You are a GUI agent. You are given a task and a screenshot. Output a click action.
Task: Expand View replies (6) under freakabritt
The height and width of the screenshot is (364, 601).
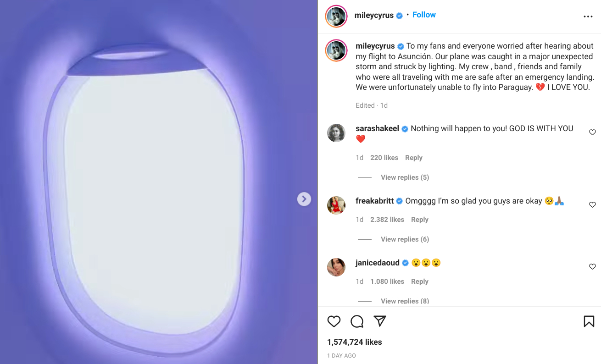405,239
